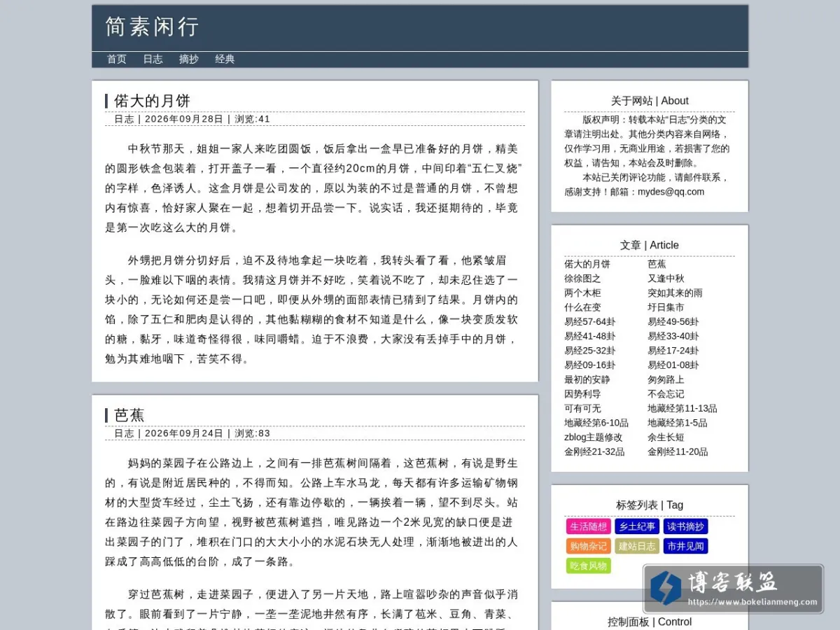The width and height of the screenshot is (840, 630).
Task: Click the 文章 | Article heading
Action: click(650, 245)
